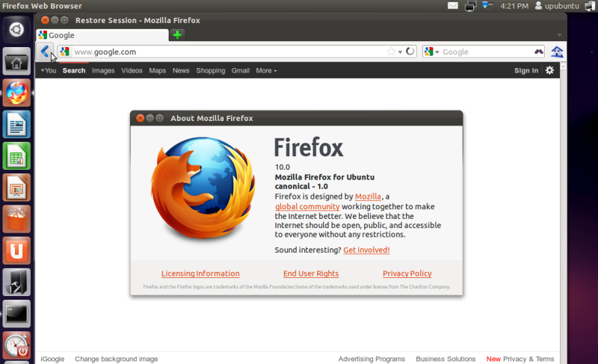Click the 4:21 PM clock indicator
Screen dimensions: 598x364
point(514,6)
